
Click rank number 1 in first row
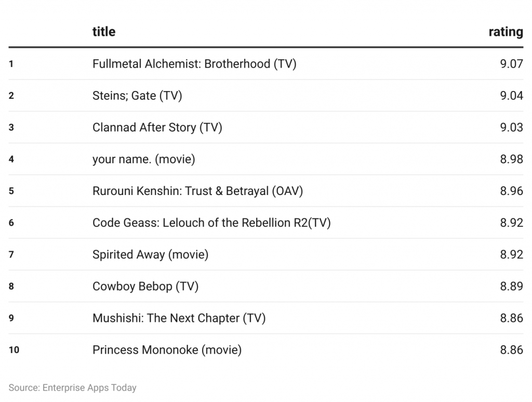[x=11, y=64]
